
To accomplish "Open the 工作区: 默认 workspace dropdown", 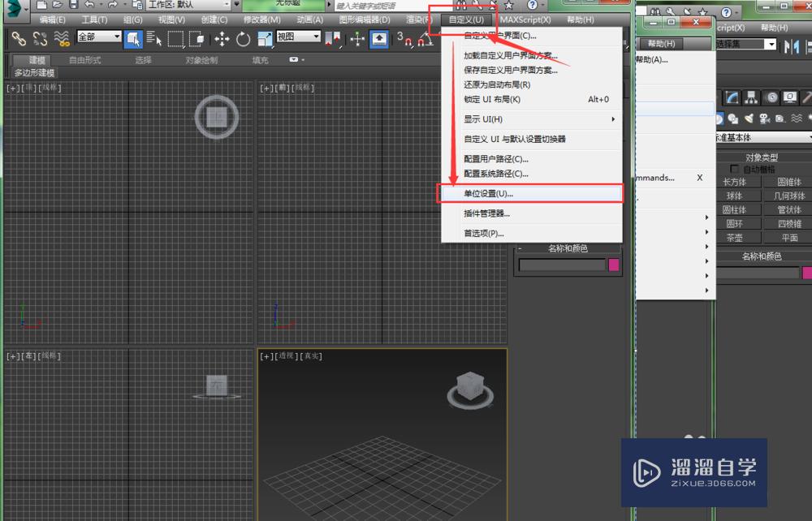I will pyautogui.click(x=188, y=5).
